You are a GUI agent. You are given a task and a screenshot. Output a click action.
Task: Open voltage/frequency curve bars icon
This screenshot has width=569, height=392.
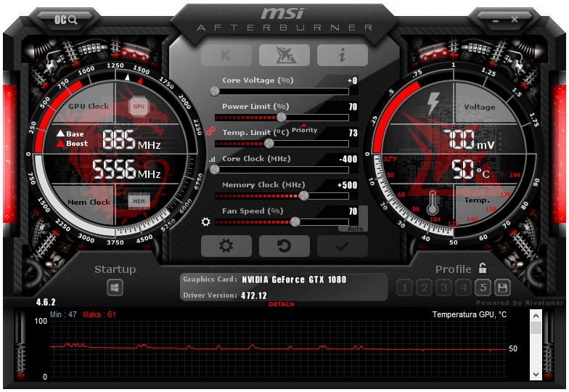click(212, 160)
